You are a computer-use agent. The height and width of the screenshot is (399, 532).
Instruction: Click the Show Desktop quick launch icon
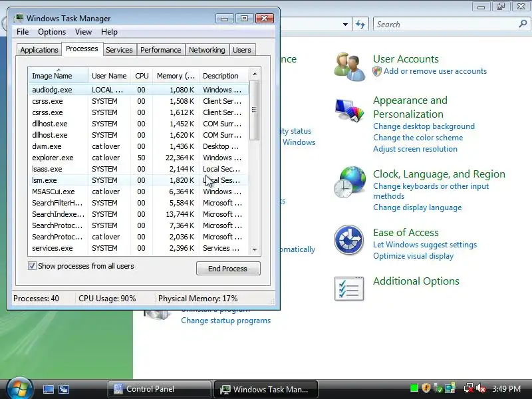click(48, 389)
